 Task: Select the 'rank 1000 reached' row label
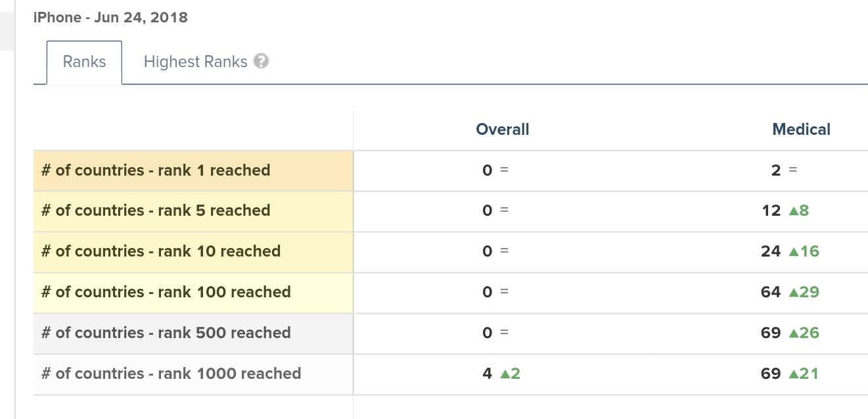[171, 374]
